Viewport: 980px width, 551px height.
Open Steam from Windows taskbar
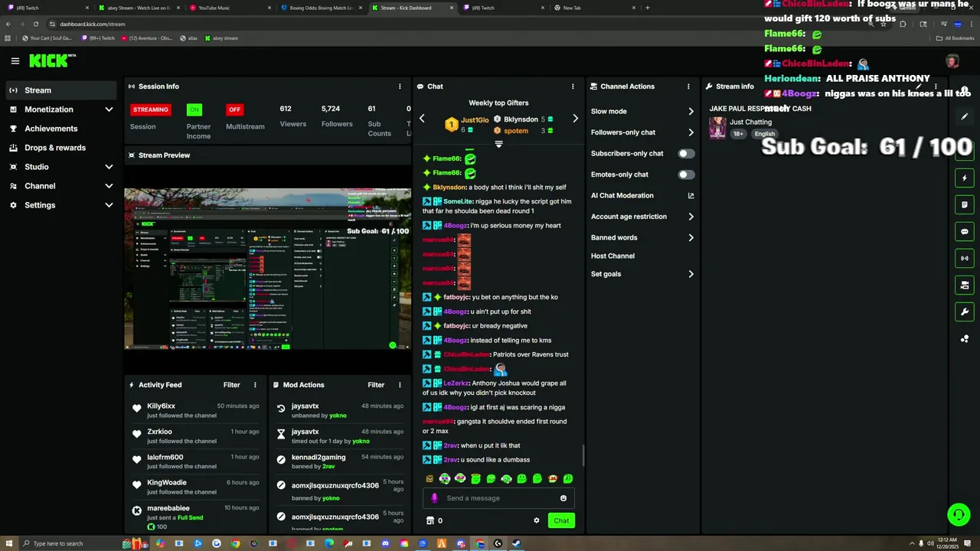pos(517,543)
